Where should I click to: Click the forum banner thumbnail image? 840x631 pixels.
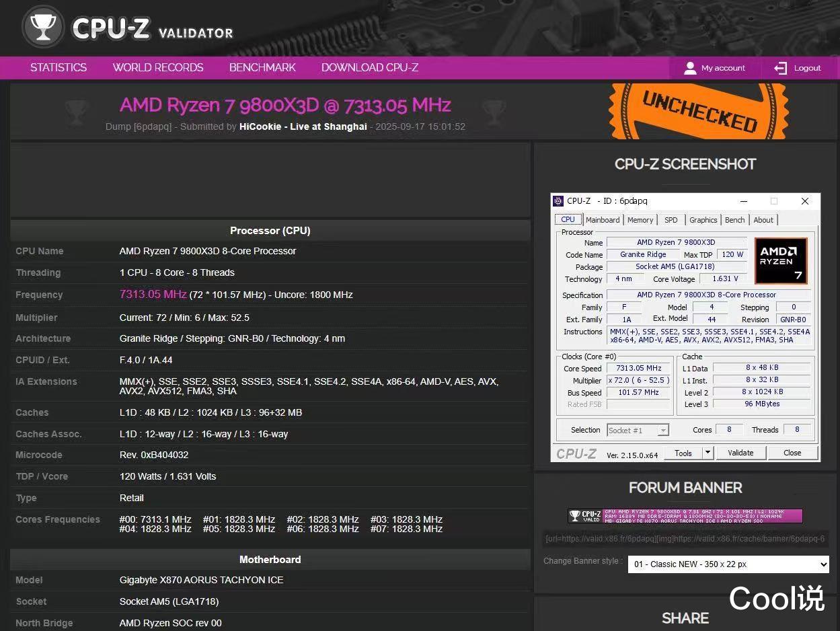coord(685,516)
